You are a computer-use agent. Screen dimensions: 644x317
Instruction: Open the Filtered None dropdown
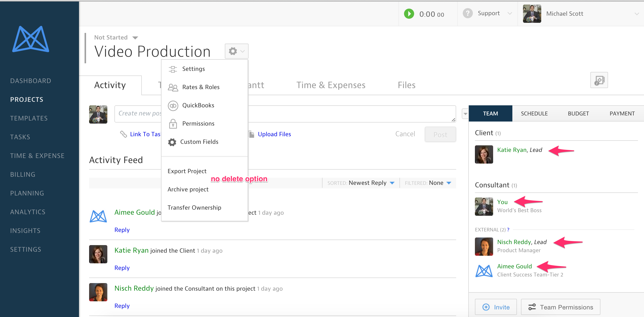449,183
